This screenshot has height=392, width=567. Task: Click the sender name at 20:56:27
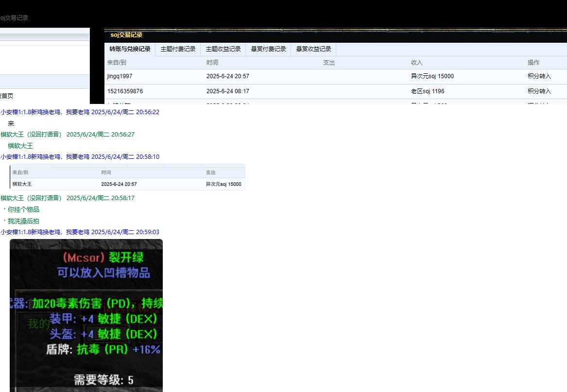coord(31,135)
